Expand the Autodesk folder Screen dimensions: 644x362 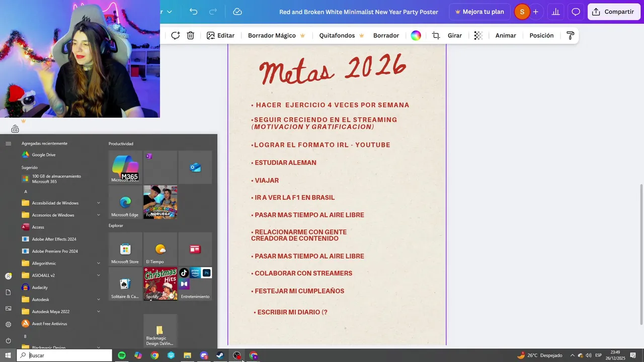click(60, 300)
